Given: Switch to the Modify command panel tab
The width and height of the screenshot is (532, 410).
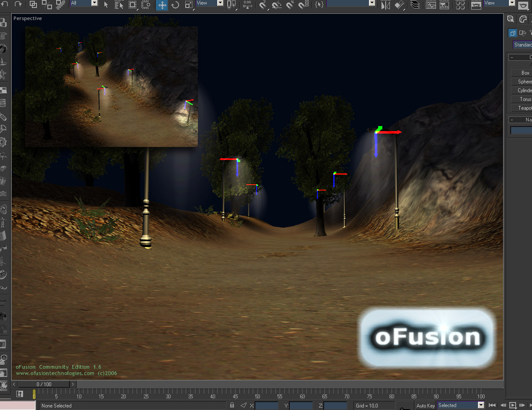Looking at the screenshot, I should tap(523, 19).
